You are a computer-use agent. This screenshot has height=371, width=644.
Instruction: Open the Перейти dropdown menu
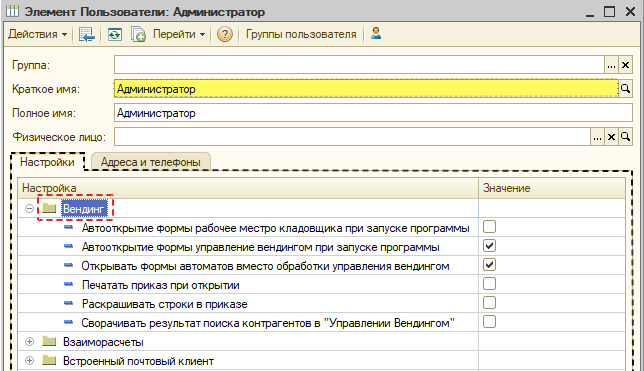point(179,34)
